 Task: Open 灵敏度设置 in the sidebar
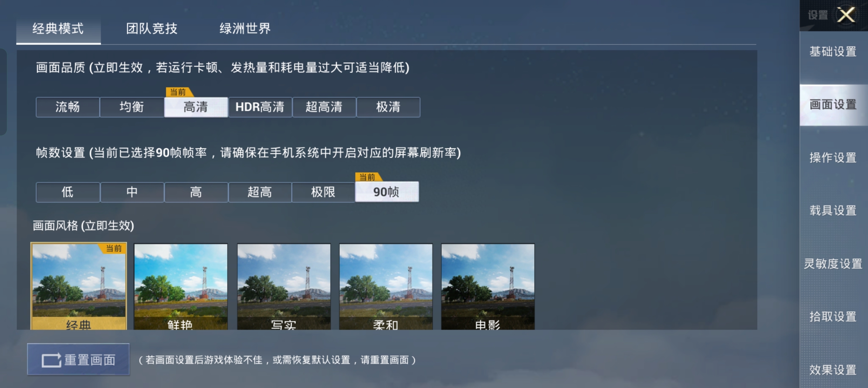(834, 264)
